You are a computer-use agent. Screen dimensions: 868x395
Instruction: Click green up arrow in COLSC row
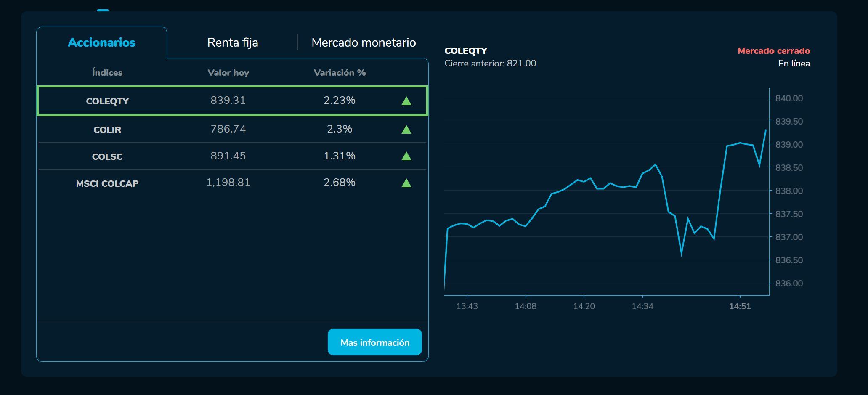pyautogui.click(x=406, y=156)
